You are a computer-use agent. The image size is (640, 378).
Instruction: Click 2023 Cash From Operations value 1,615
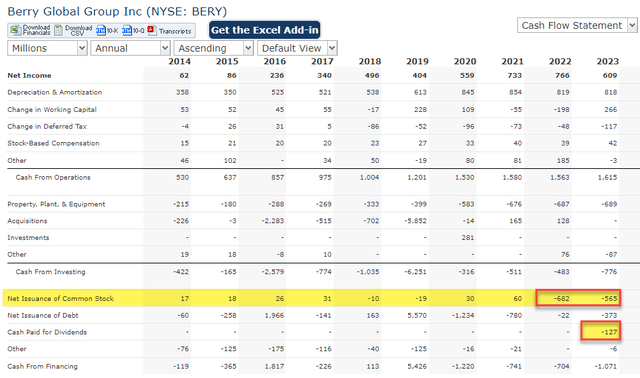(607, 177)
